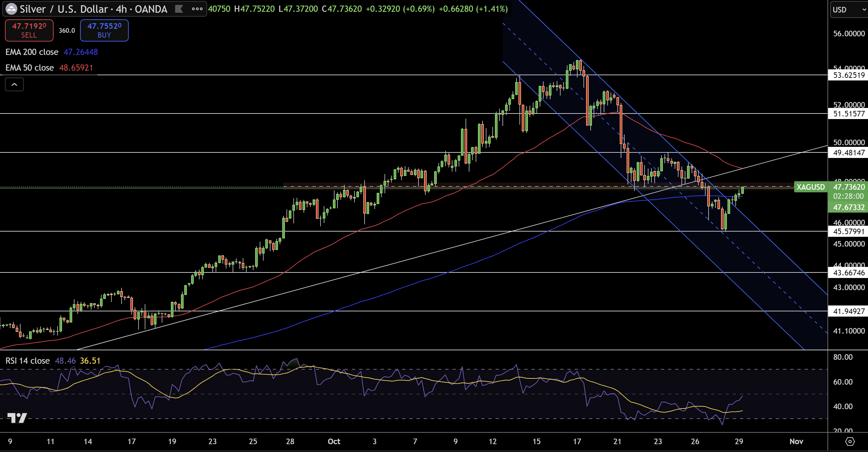Click the 49.48147 price level label

(x=848, y=153)
